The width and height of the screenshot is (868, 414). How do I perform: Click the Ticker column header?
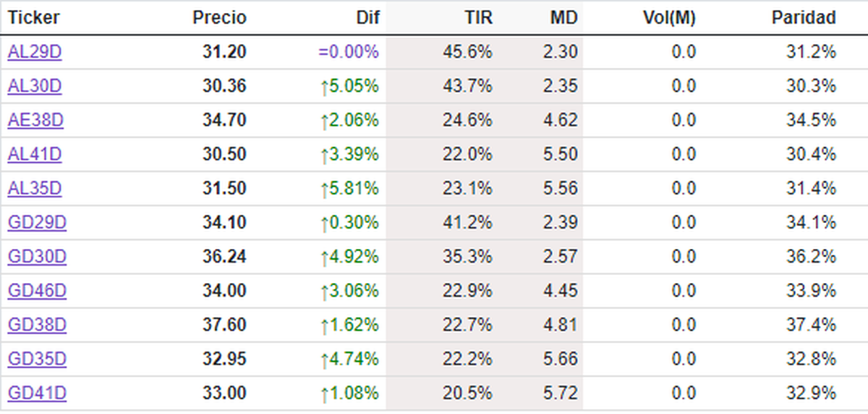click(34, 17)
